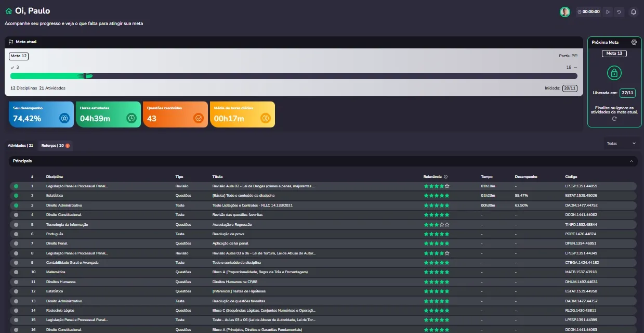
Task: Click the title Associação e Regressão
Action: (x=232, y=224)
